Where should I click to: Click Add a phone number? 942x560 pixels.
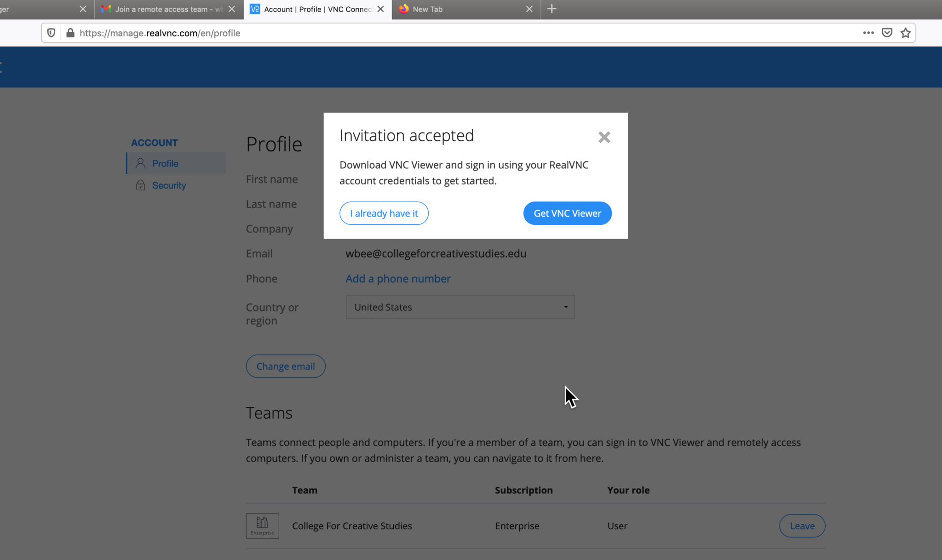398,279
